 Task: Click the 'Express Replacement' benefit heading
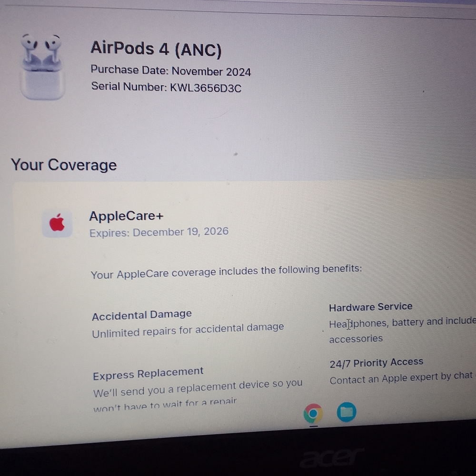[148, 373]
